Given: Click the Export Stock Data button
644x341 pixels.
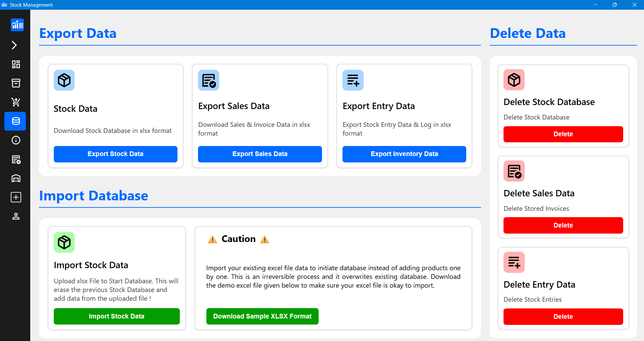Looking at the screenshot, I should pyautogui.click(x=115, y=154).
